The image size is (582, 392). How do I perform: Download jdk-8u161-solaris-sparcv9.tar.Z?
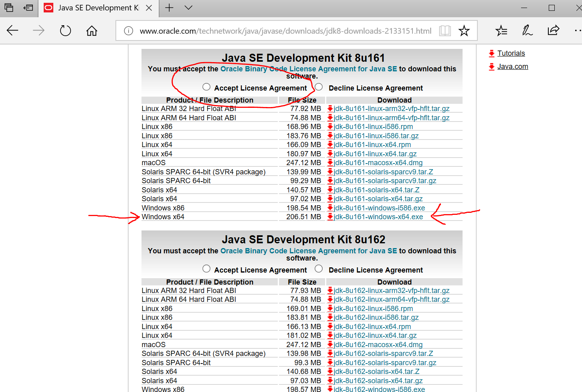point(383,172)
